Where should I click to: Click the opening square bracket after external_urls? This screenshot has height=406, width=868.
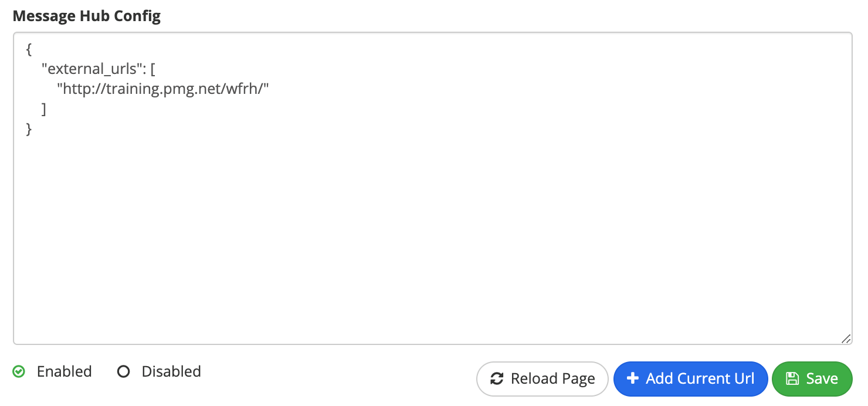pyautogui.click(x=153, y=69)
